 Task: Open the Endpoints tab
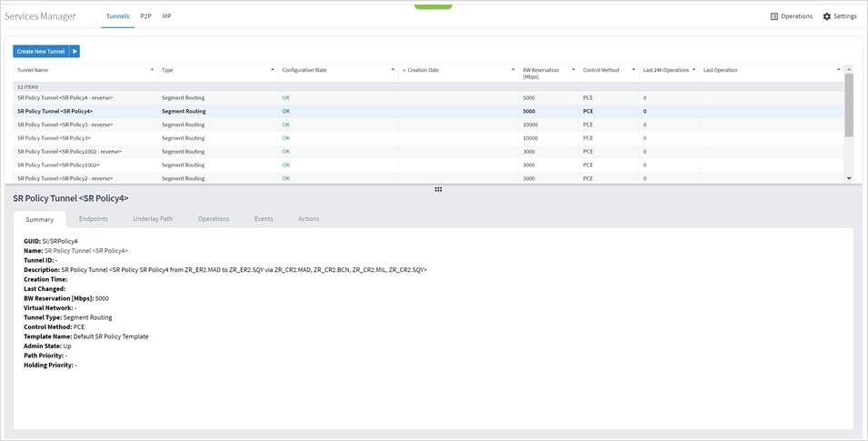point(94,219)
